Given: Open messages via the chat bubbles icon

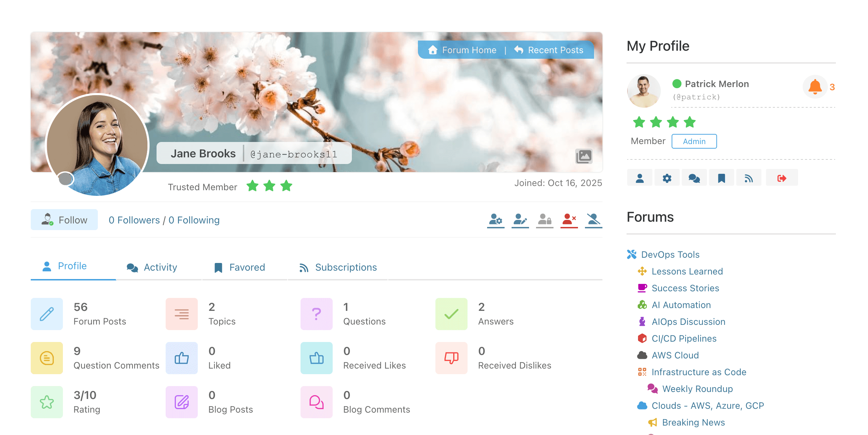Looking at the screenshot, I should click(x=694, y=178).
